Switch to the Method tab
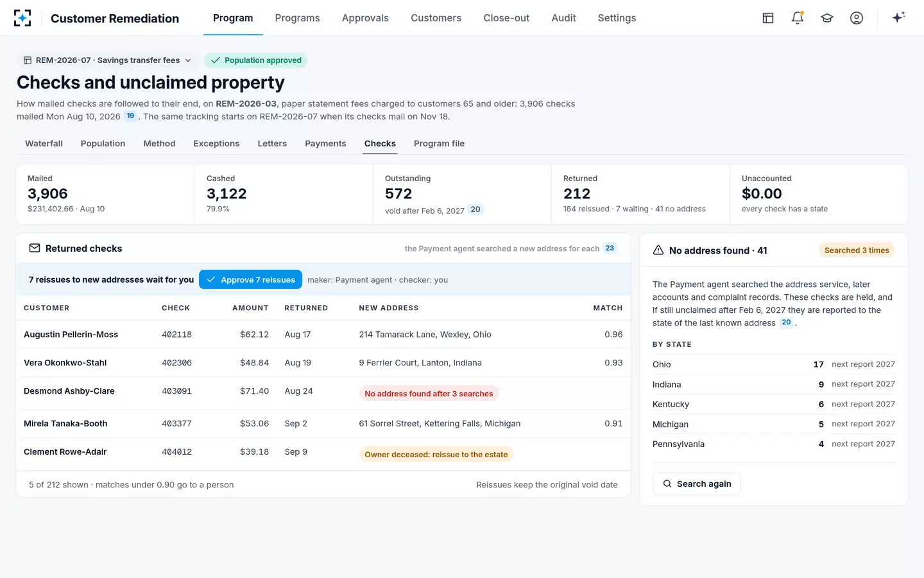Screen dimensions: 924x578 (159, 144)
